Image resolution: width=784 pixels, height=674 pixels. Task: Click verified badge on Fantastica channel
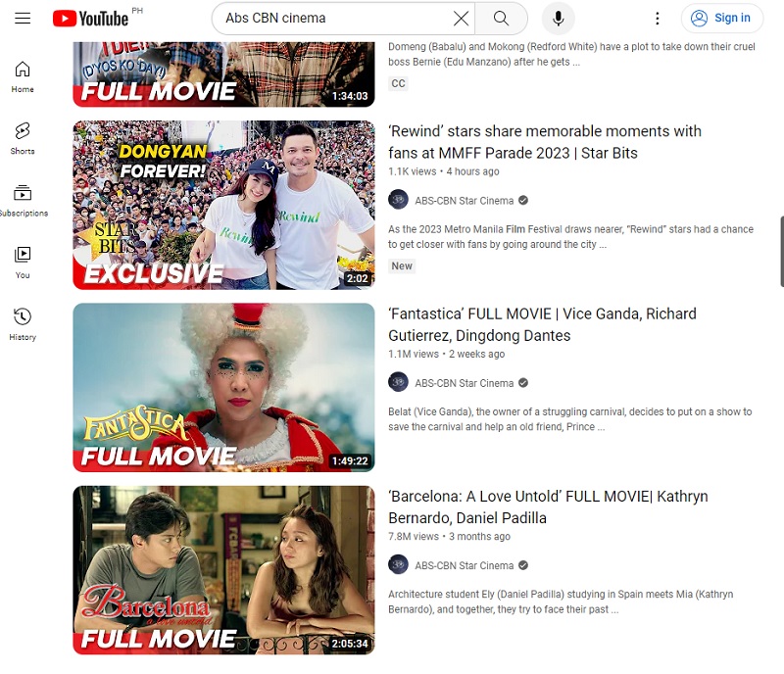click(x=523, y=383)
